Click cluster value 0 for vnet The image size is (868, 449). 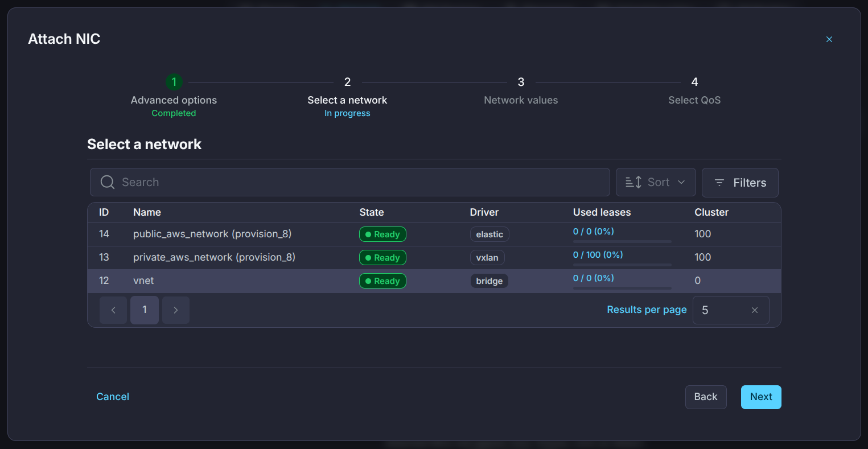click(x=698, y=281)
